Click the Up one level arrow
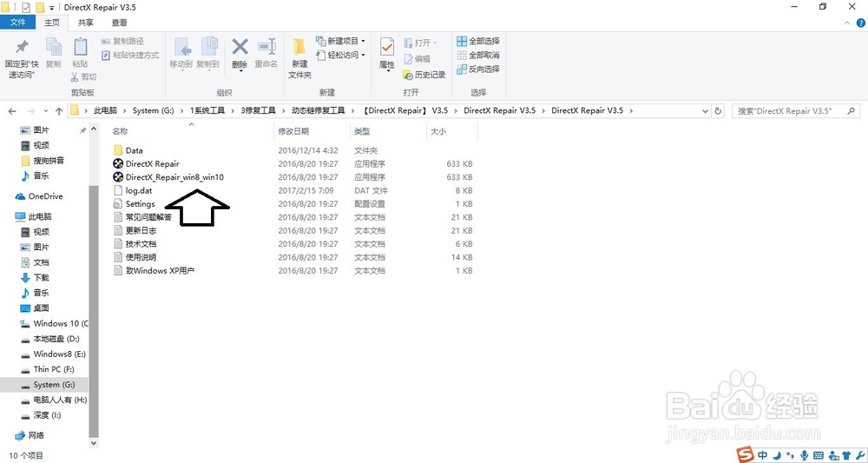 59,111
